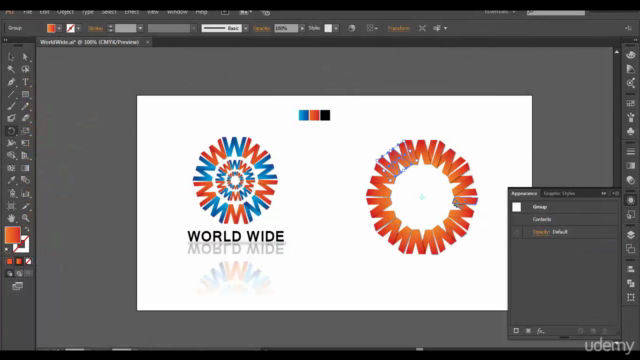Activate the Hand tool
Viewport: 640px width, 360px height.
pos(11,218)
